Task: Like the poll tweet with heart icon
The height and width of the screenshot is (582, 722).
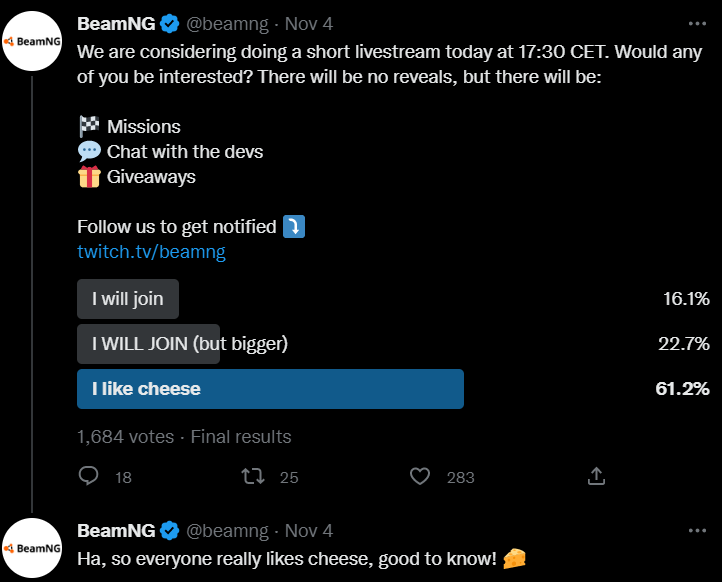Action: [420, 477]
